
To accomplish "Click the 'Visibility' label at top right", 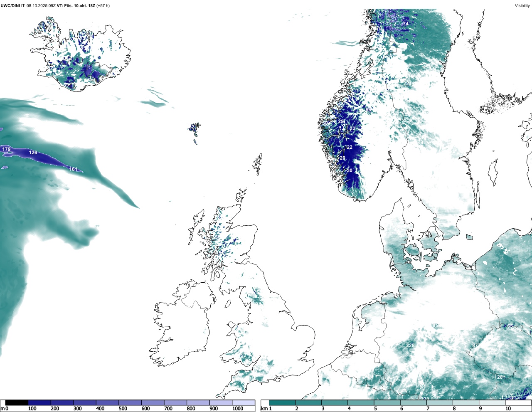I will 522,6.
